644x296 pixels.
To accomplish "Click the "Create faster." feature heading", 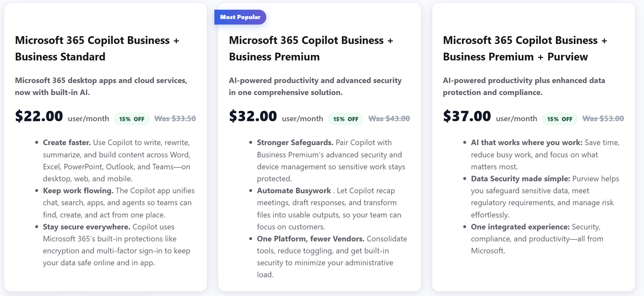I will tap(67, 143).
